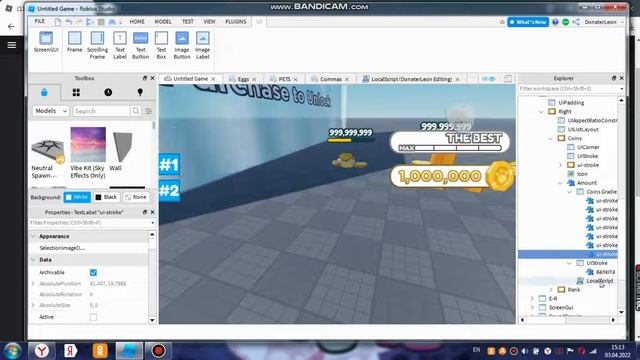This screenshot has height=360, width=640.
Task: Collapse the Amount node in Explorer
Action: (560, 183)
